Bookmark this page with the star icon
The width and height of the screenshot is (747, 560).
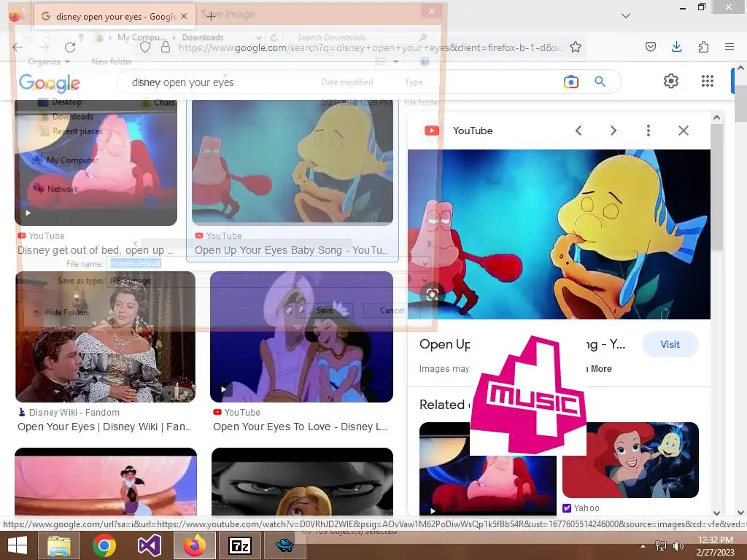[576, 47]
